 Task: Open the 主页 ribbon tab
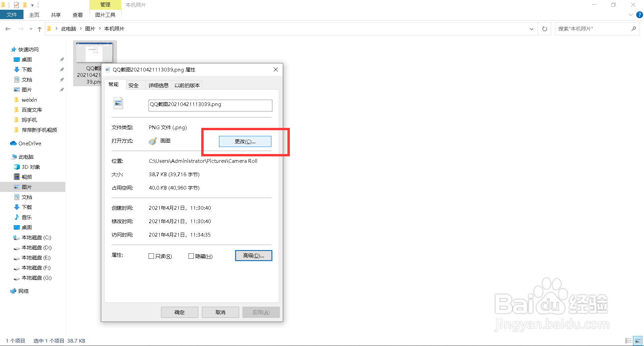coord(34,15)
